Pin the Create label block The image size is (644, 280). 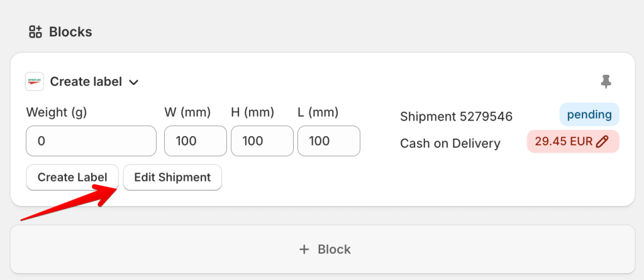point(606,82)
